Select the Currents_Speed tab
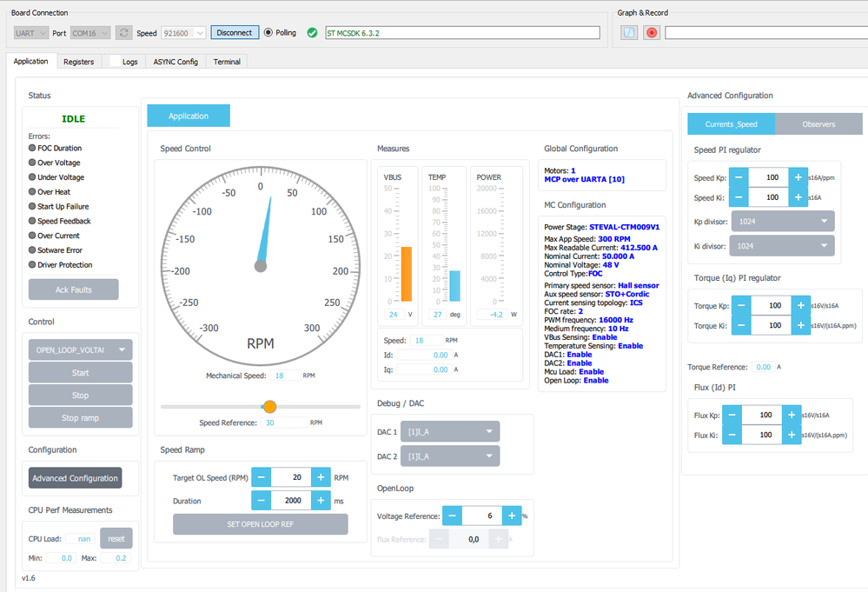Viewport: 868px width, 592px height. (x=732, y=124)
